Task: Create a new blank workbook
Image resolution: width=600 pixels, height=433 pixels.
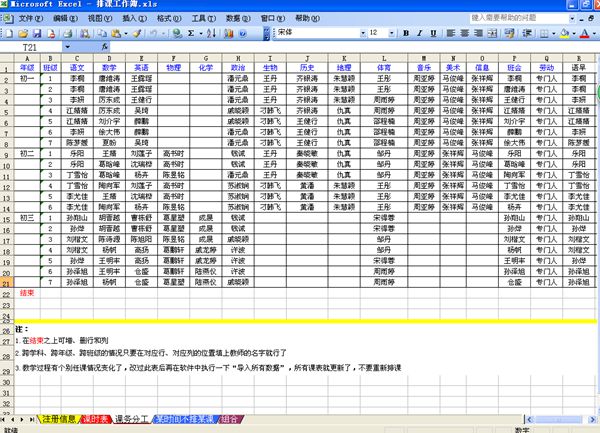Action: click(9, 34)
